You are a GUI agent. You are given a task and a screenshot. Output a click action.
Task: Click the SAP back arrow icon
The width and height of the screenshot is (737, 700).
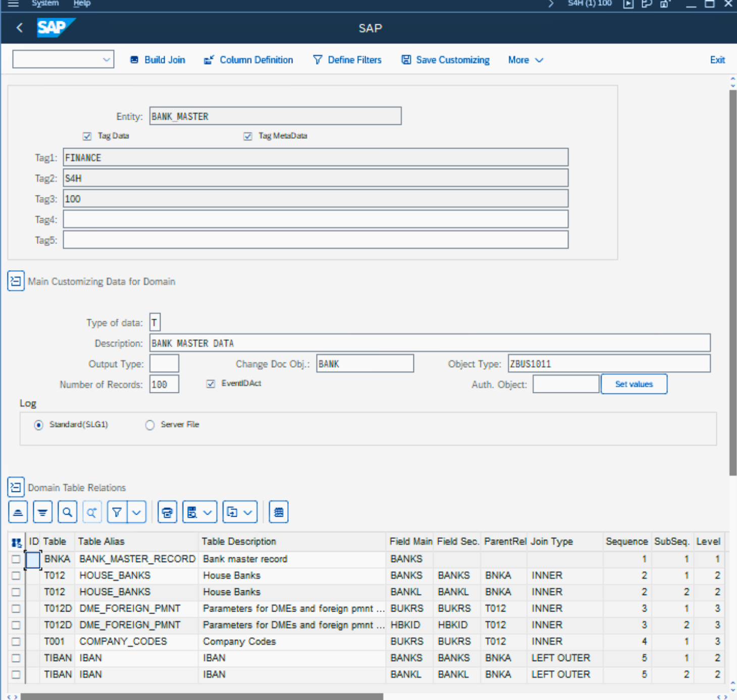click(20, 28)
